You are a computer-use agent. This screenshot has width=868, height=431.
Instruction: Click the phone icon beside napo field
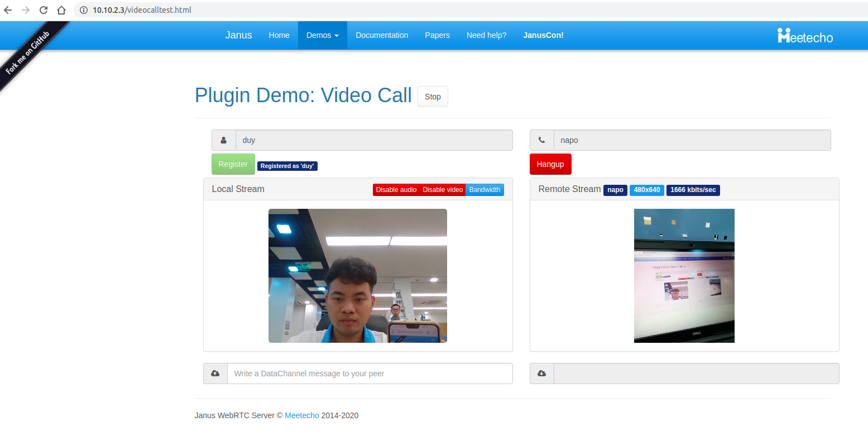click(542, 140)
